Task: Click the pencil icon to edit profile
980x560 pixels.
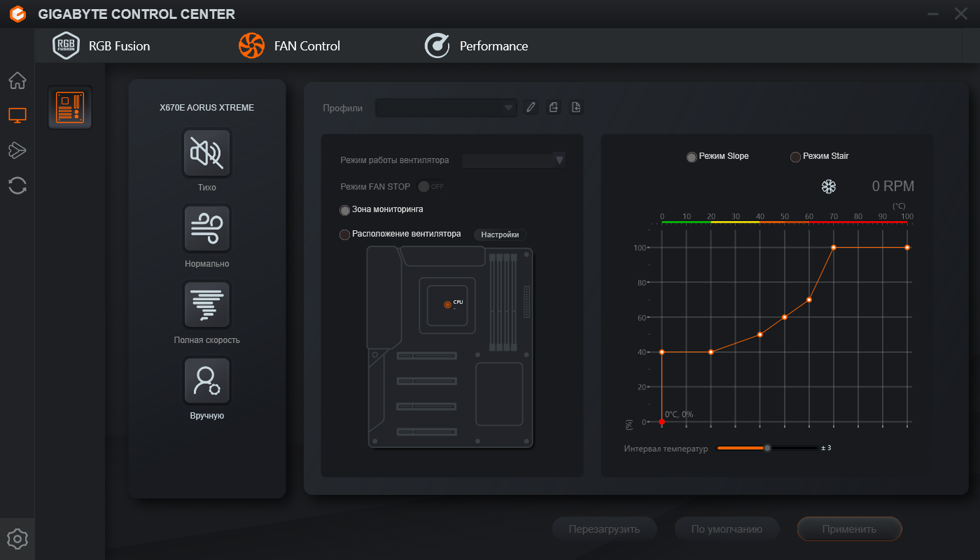Action: (531, 107)
